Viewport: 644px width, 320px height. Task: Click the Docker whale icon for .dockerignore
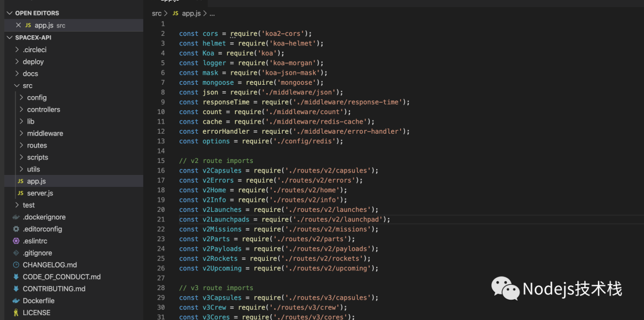pyautogui.click(x=16, y=217)
